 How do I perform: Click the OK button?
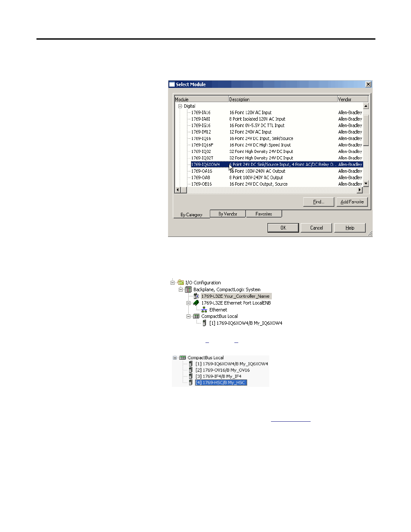[x=283, y=228]
